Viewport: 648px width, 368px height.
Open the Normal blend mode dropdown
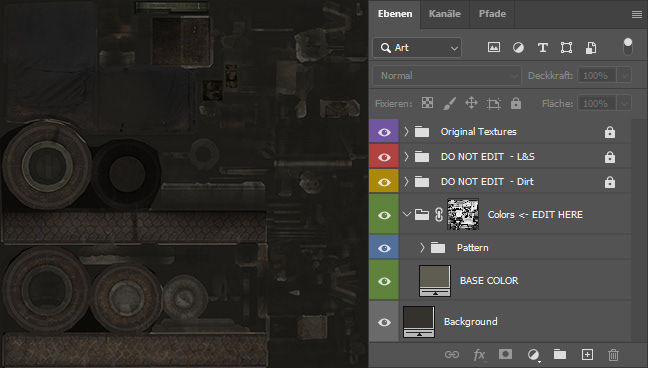[447, 76]
